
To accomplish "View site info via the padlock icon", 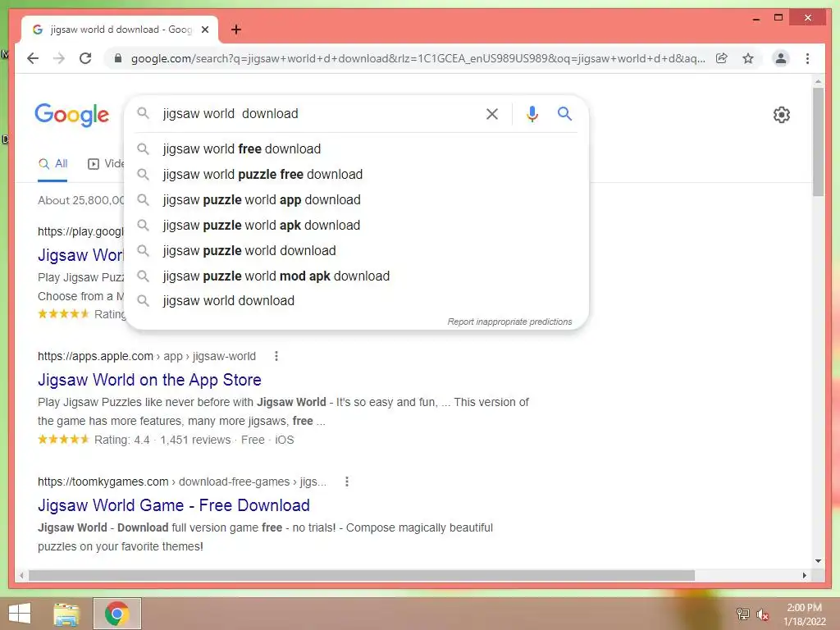I will (x=118, y=58).
